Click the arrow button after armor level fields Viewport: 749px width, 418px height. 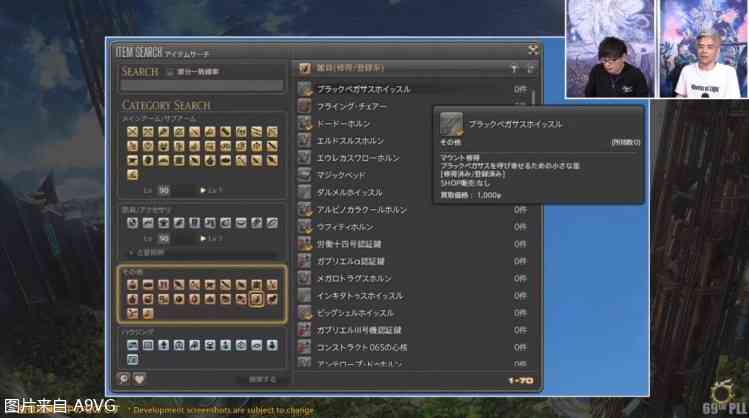pyautogui.click(x=203, y=238)
